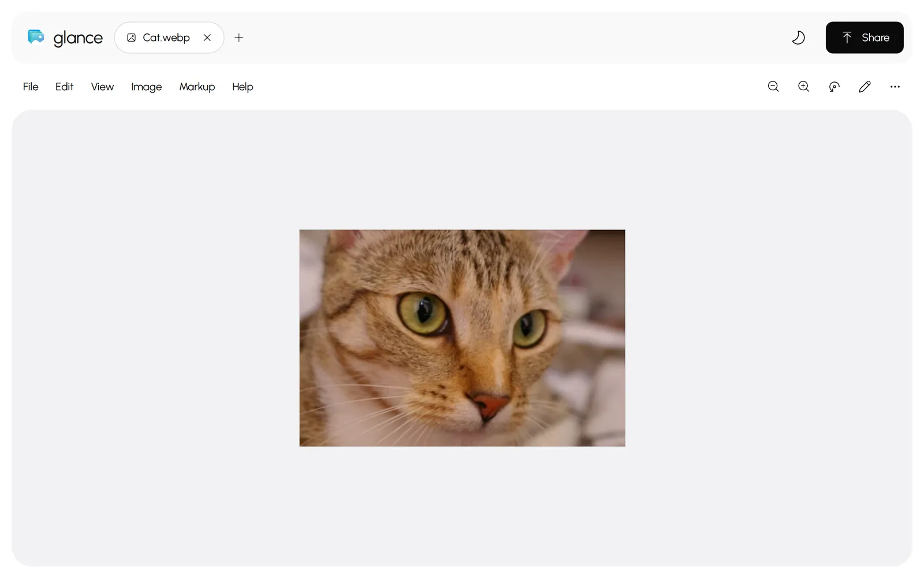
Task: Zoom out using magnifier minus icon
Action: (773, 87)
